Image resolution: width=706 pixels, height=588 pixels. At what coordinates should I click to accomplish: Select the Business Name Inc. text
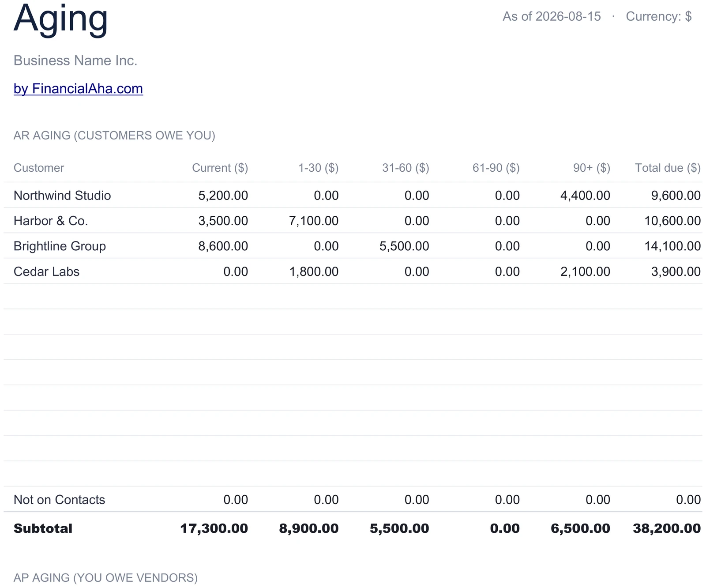tap(75, 60)
